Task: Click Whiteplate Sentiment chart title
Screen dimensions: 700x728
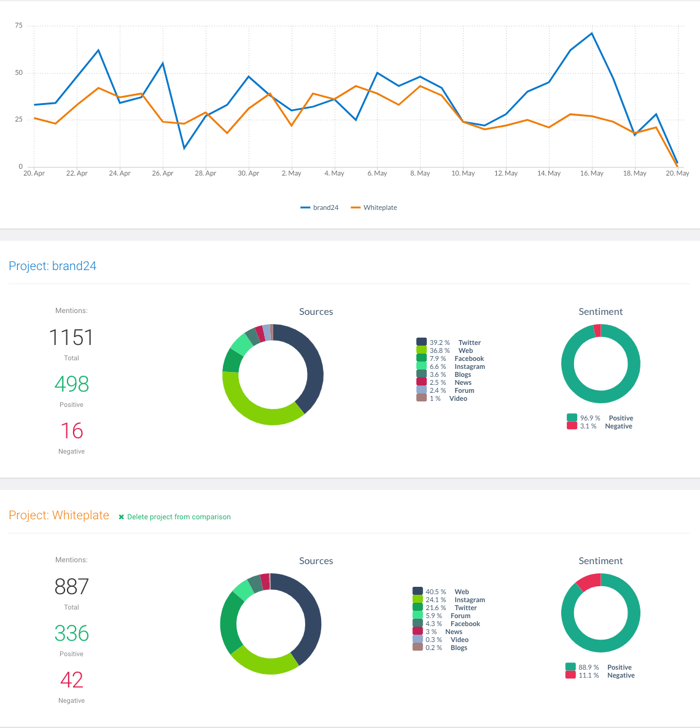Action: (601, 561)
